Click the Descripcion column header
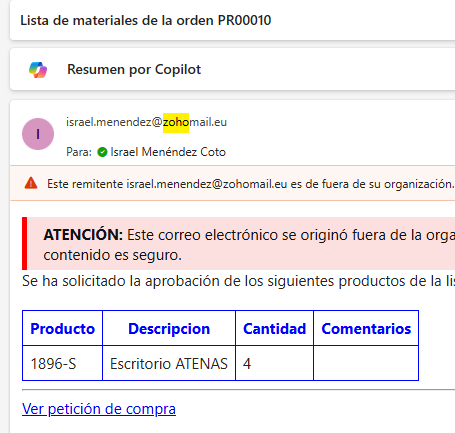 (x=169, y=329)
